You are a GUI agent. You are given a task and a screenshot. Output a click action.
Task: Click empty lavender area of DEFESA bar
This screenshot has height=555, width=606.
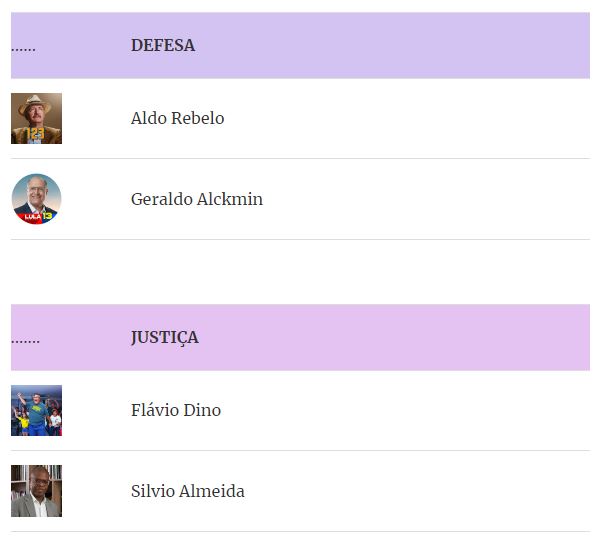pyautogui.click(x=386, y=46)
